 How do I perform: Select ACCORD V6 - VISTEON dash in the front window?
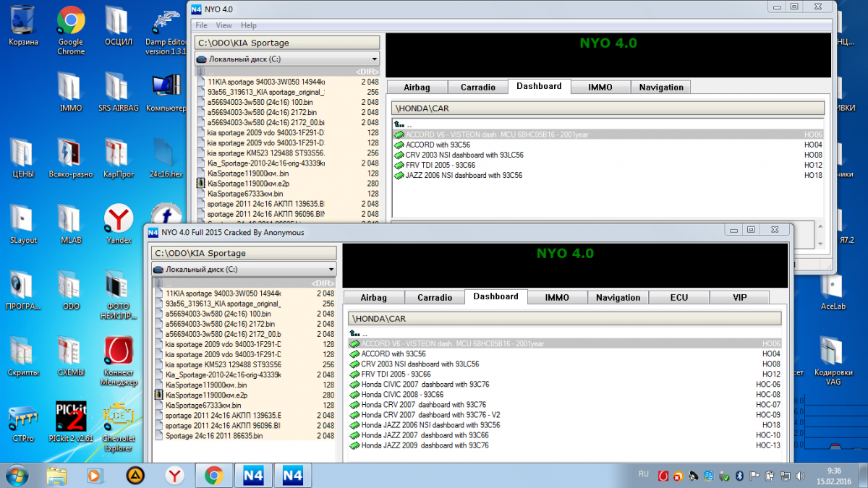point(565,344)
